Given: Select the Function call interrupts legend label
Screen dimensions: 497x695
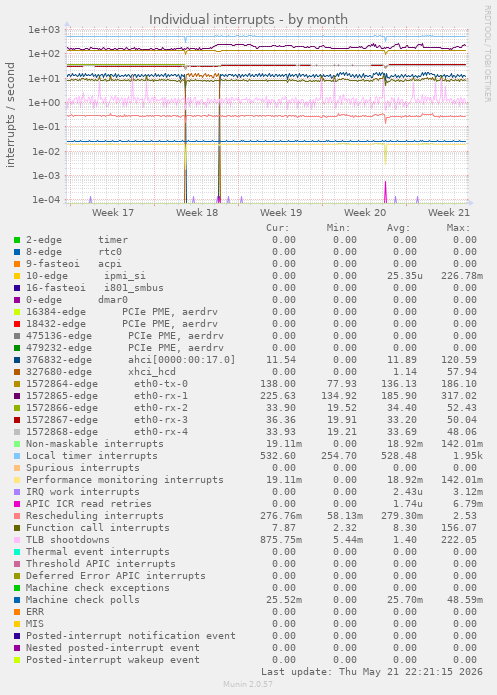Looking at the screenshot, I should click(98, 528).
